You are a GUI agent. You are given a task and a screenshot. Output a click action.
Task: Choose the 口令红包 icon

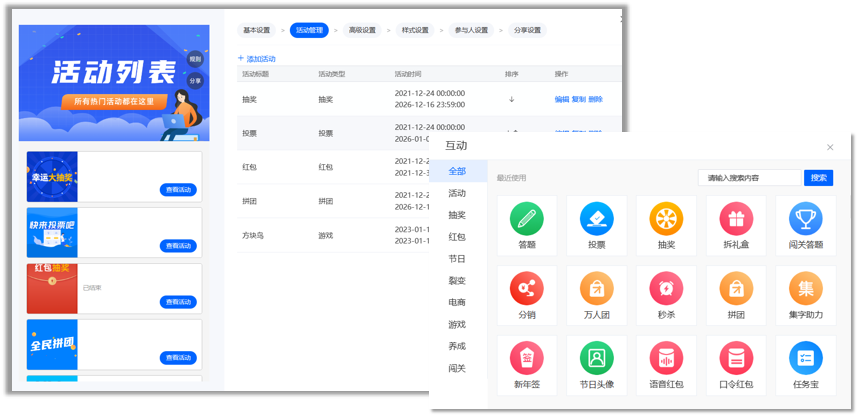coord(736,358)
